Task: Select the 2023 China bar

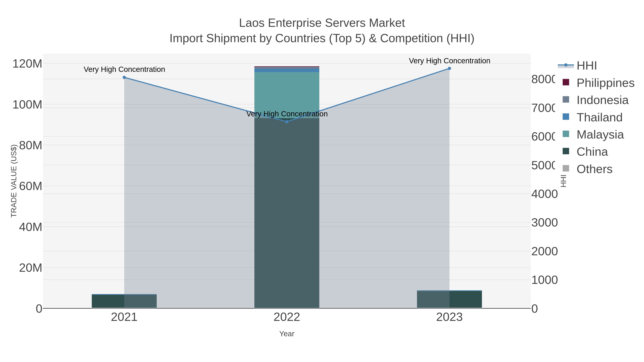Action: tap(449, 300)
